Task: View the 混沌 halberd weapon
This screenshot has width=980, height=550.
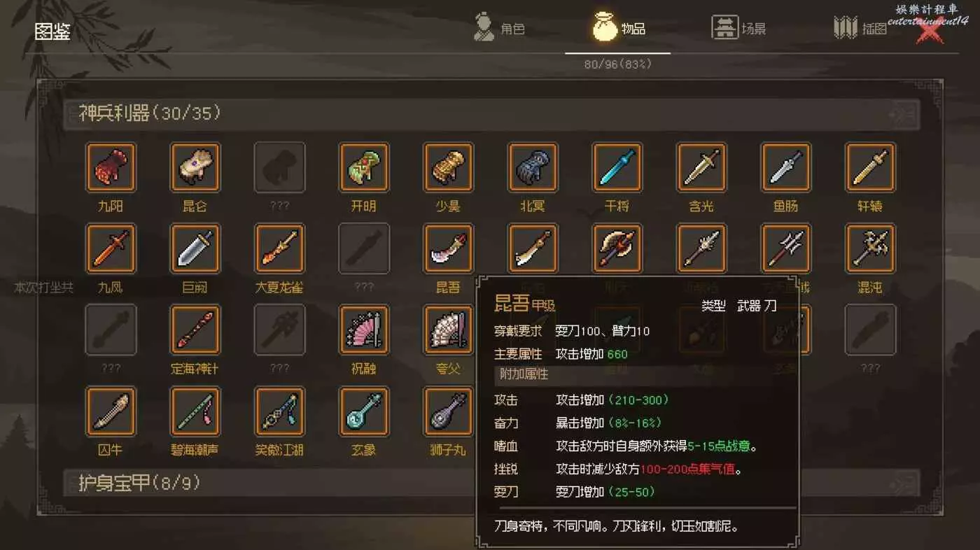Action: pos(870,248)
